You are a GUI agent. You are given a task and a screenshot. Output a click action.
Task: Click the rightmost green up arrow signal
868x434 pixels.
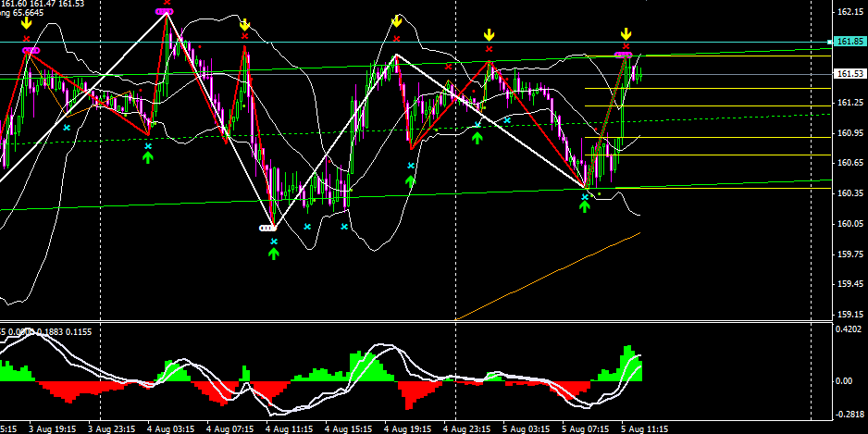pos(585,205)
